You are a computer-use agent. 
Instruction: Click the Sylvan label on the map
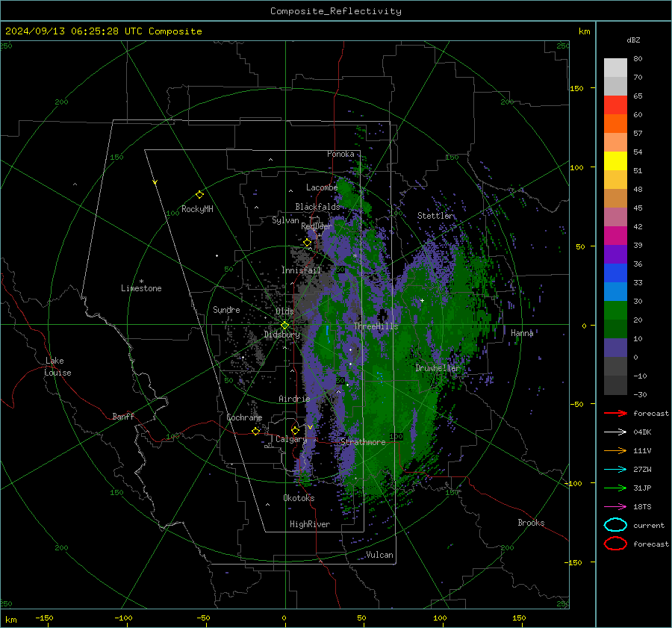(285, 220)
